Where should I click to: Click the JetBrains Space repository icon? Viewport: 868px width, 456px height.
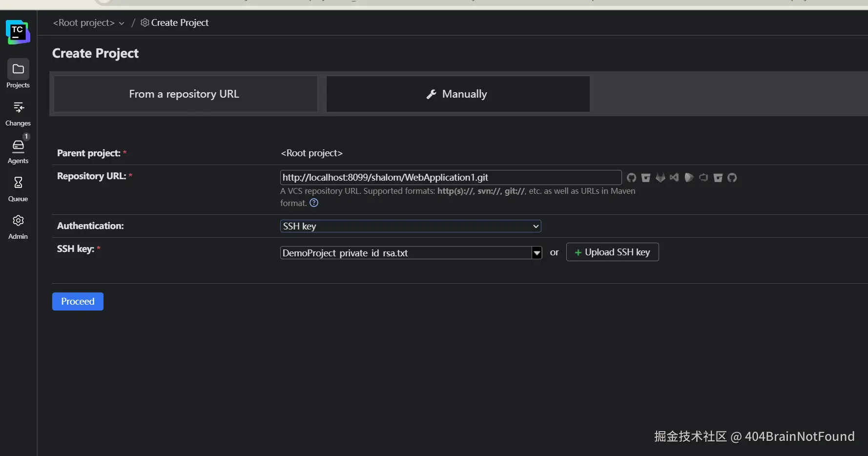(x=689, y=178)
